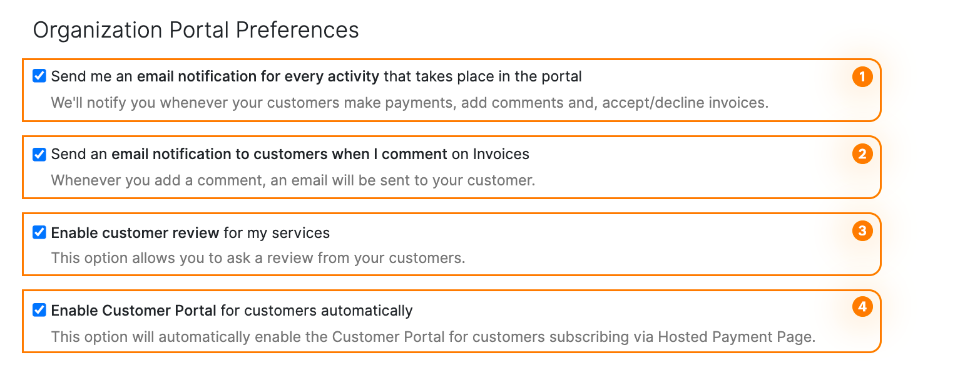Click the Organization Portal Preferences heading

[x=197, y=29]
